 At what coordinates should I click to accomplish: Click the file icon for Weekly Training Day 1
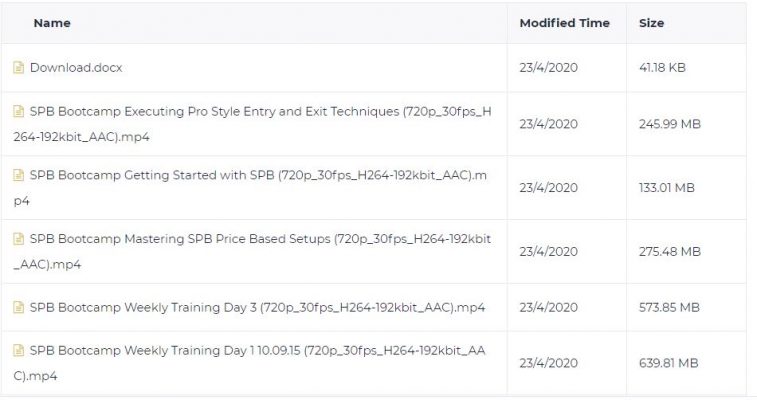[x=18, y=350]
